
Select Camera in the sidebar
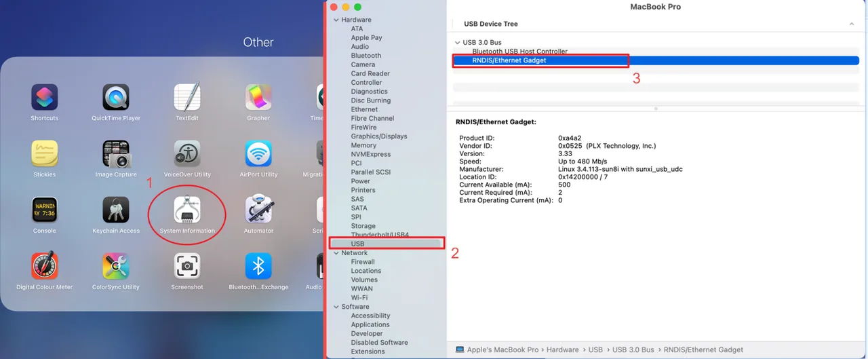coord(363,64)
